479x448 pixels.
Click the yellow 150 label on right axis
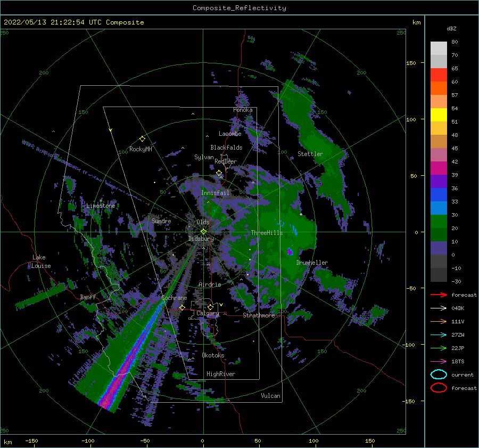click(411, 63)
